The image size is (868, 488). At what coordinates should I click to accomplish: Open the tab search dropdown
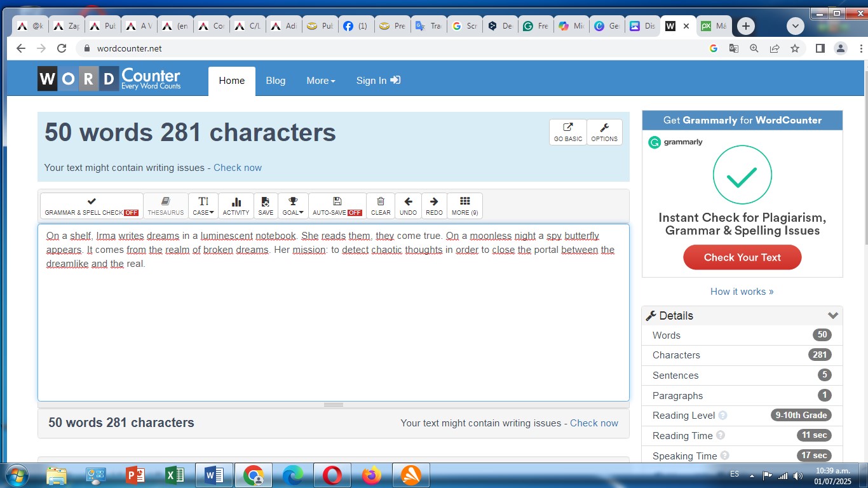tap(796, 26)
